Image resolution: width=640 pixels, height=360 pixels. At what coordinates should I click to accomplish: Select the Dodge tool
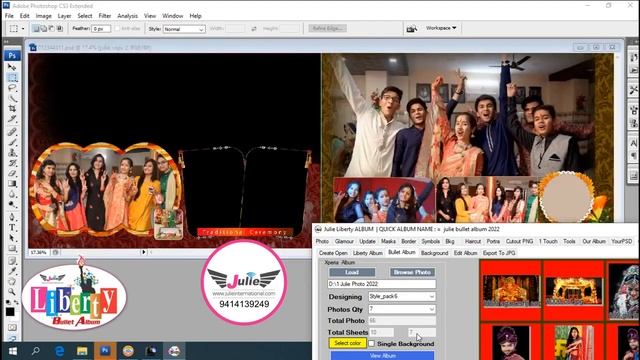point(12,204)
